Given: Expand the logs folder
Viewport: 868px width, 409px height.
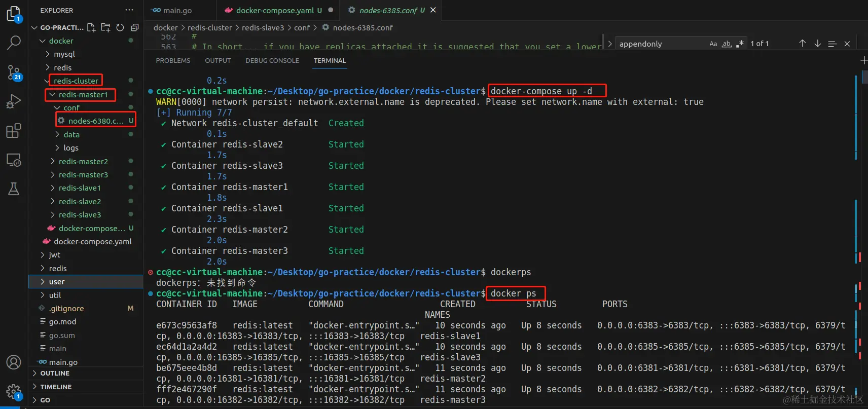Looking at the screenshot, I should pos(57,148).
